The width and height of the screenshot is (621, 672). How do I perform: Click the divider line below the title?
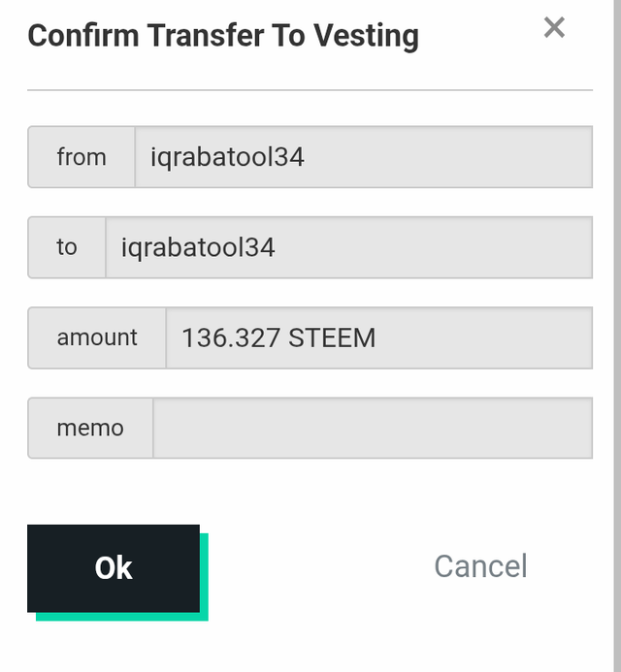(310, 90)
